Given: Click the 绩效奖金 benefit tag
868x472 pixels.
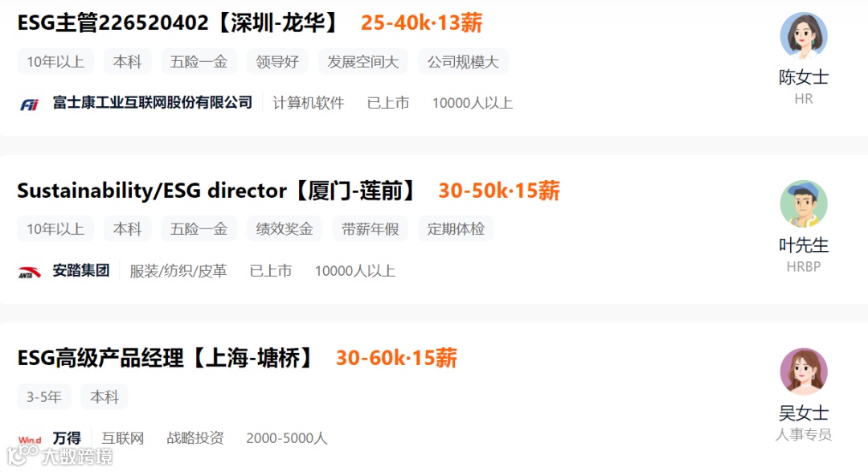Looking at the screenshot, I should [x=285, y=229].
